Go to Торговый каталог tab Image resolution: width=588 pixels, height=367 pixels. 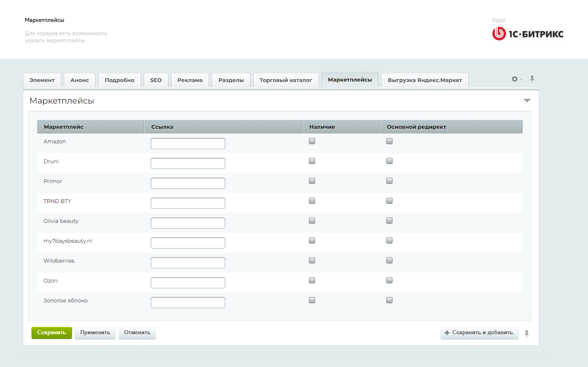286,80
